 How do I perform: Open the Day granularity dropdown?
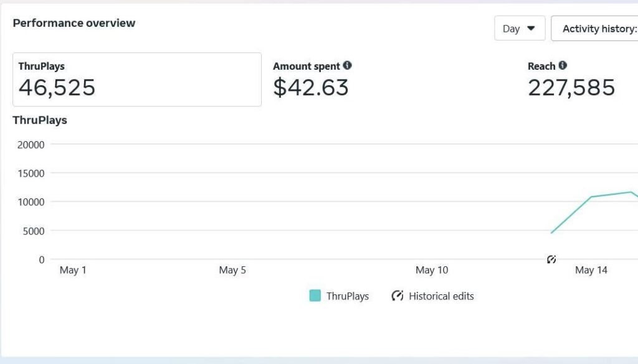[x=520, y=29]
